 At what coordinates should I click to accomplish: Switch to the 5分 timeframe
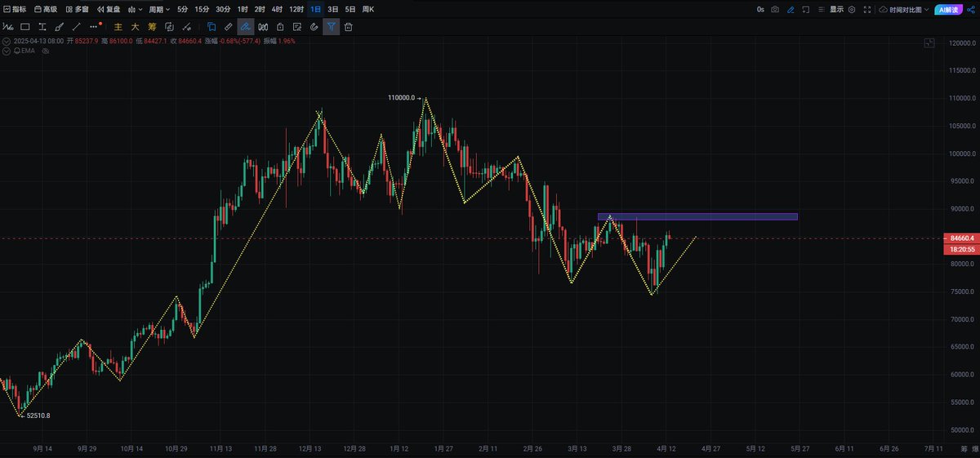pyautogui.click(x=182, y=9)
